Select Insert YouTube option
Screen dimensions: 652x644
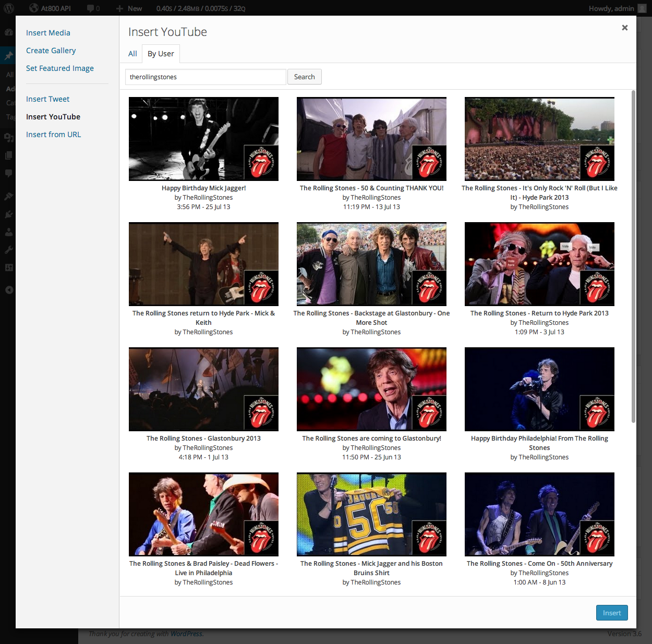tap(53, 117)
